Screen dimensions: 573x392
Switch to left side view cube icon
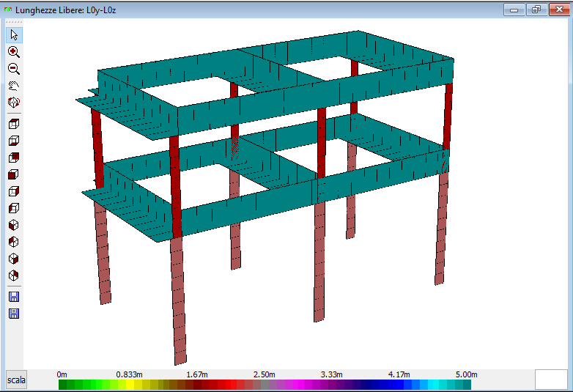point(14,208)
